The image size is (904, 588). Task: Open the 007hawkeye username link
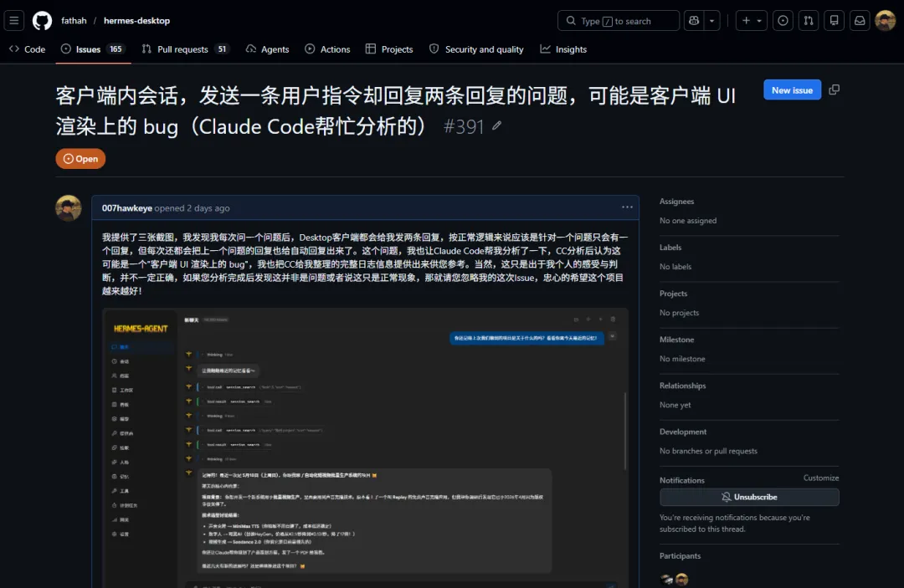(127, 208)
